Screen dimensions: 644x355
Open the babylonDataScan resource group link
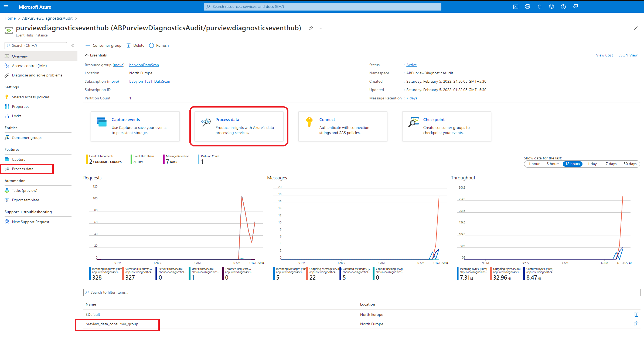click(x=144, y=65)
